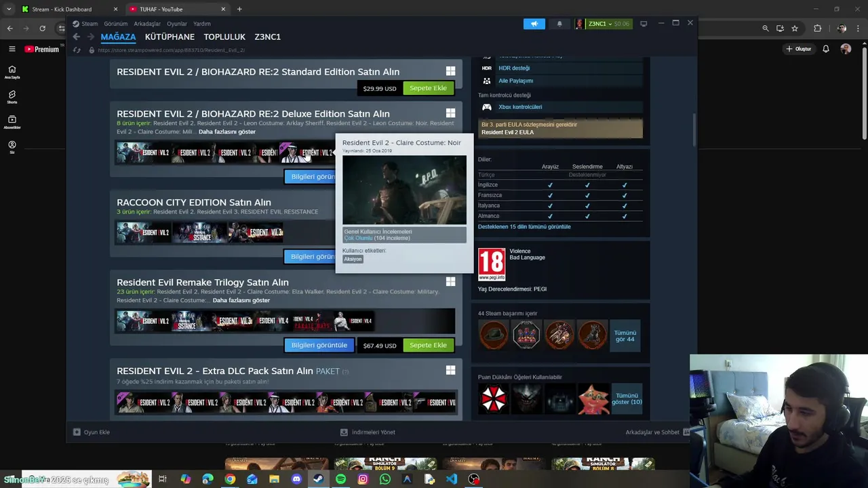Enter Steam Big Picture mode icon

pos(644,24)
